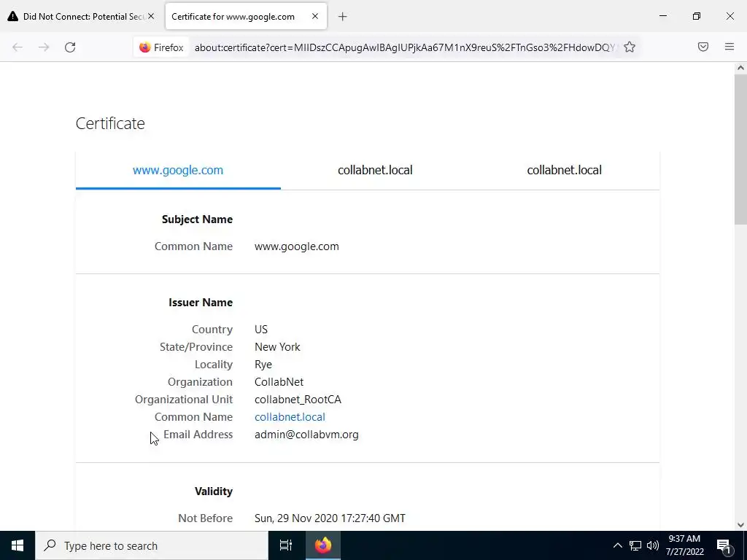
Task: Follow the collabnet.local issuer common name link
Action: (290, 416)
